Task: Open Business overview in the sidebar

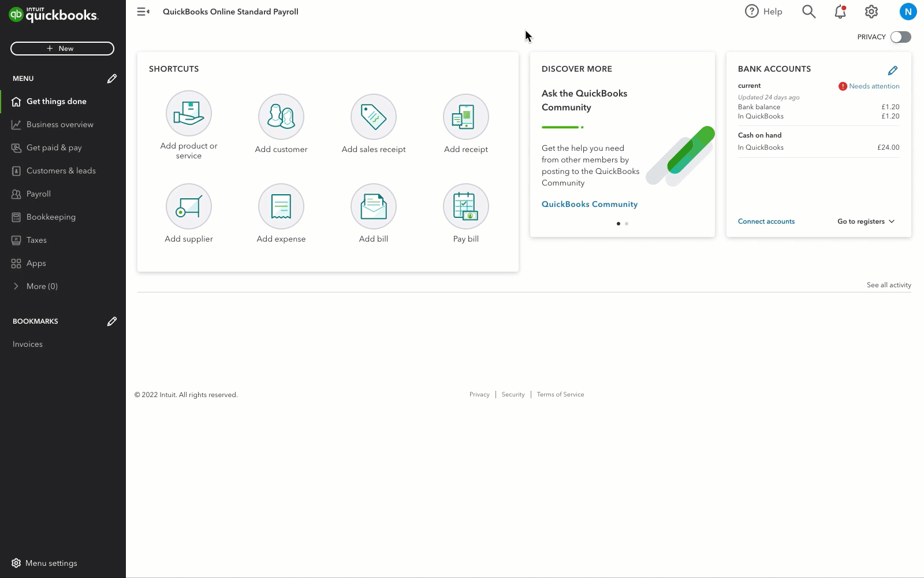Action: click(x=60, y=124)
